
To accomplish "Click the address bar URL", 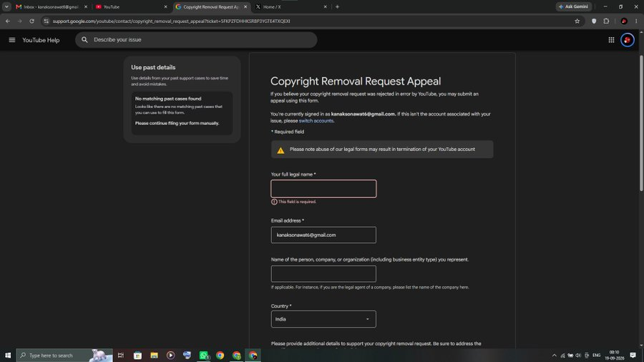I will [171, 21].
